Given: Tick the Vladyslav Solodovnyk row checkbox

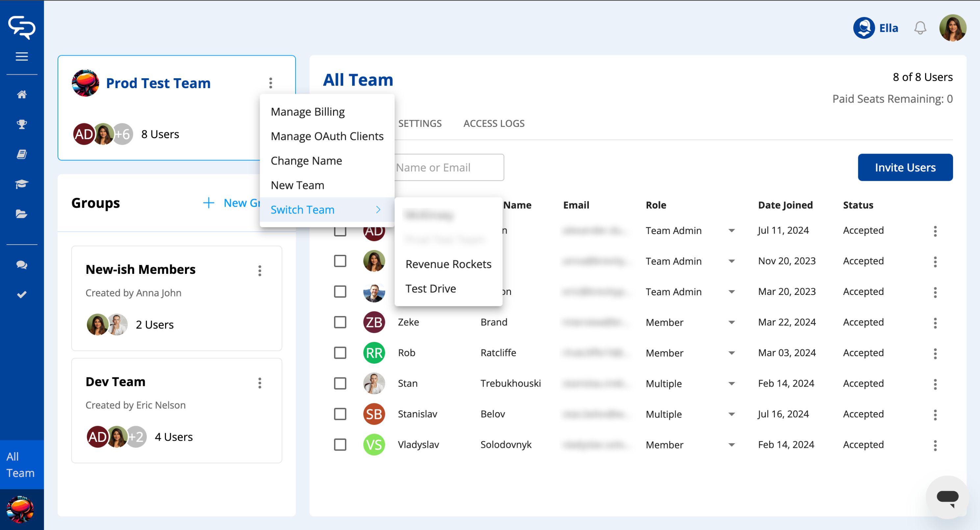Looking at the screenshot, I should coord(340,445).
